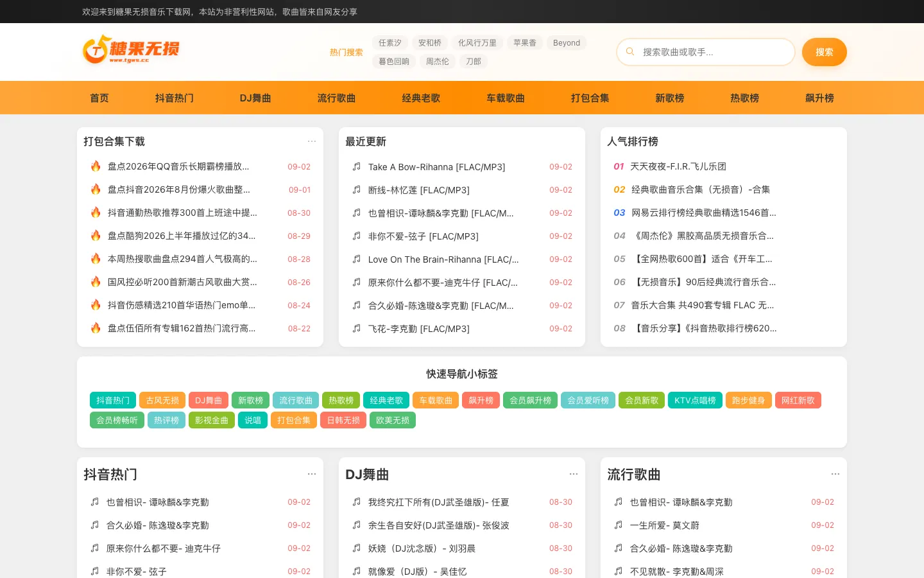924x578 pixels.
Task: Click the 周杰伦 hot search tag
Action: [x=438, y=62]
